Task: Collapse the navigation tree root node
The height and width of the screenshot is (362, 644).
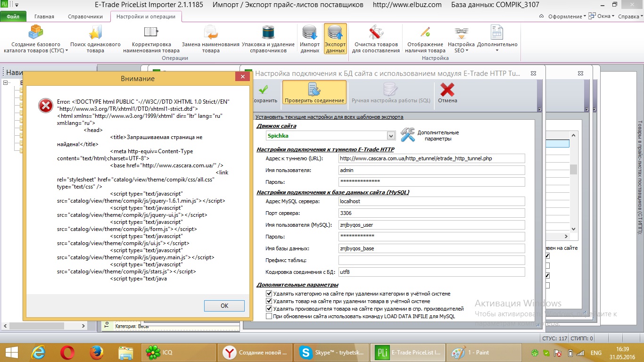Action: click(6, 82)
